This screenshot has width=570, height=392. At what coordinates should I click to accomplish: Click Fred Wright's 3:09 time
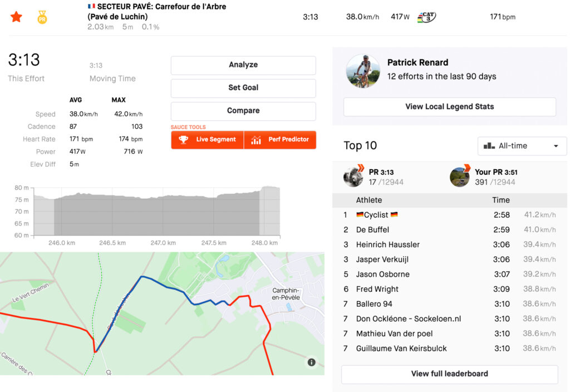pos(502,289)
